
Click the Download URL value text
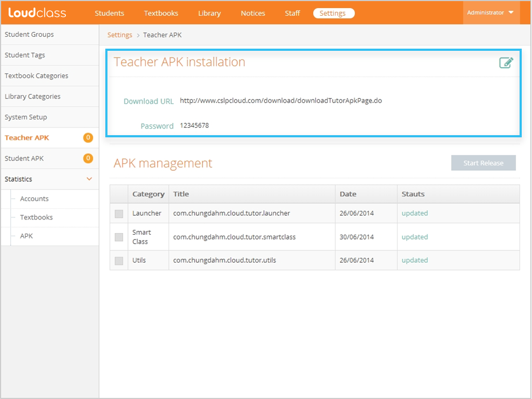(281, 101)
